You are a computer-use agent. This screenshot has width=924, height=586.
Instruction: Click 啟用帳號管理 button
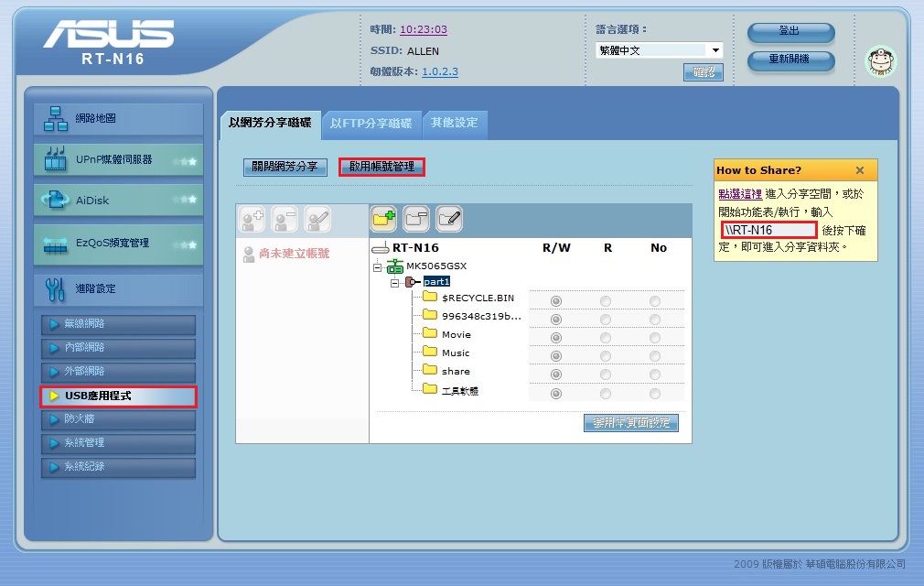pos(381,167)
